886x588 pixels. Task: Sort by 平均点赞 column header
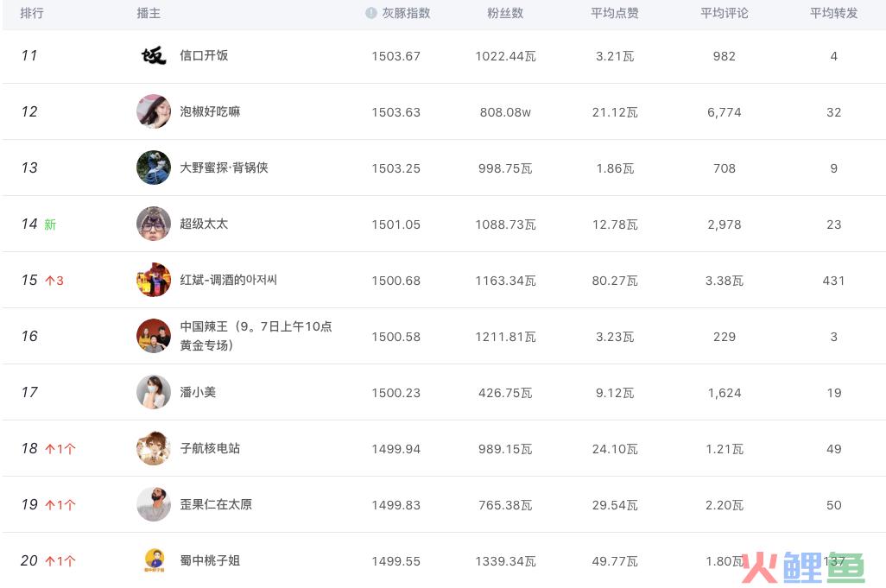click(x=615, y=13)
